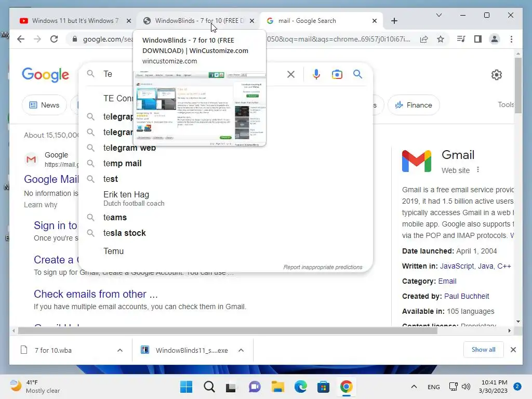Open a new Chrome tab

point(394,21)
